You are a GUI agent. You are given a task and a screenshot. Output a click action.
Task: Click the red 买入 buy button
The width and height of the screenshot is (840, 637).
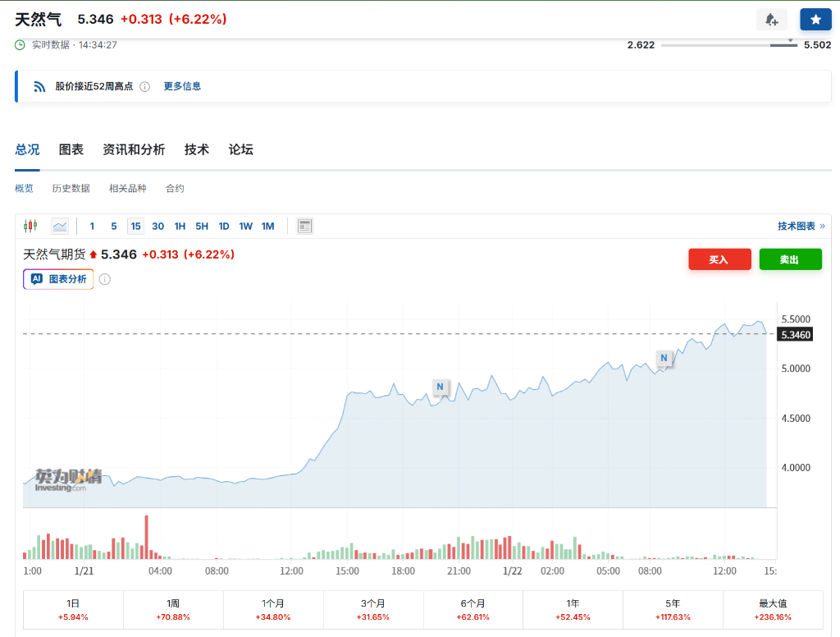pyautogui.click(x=719, y=259)
